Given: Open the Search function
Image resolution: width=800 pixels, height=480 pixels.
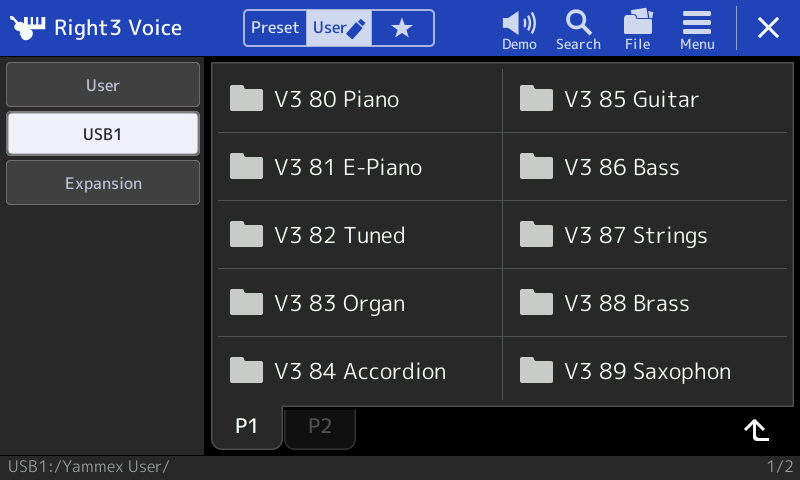Looking at the screenshot, I should [578, 30].
